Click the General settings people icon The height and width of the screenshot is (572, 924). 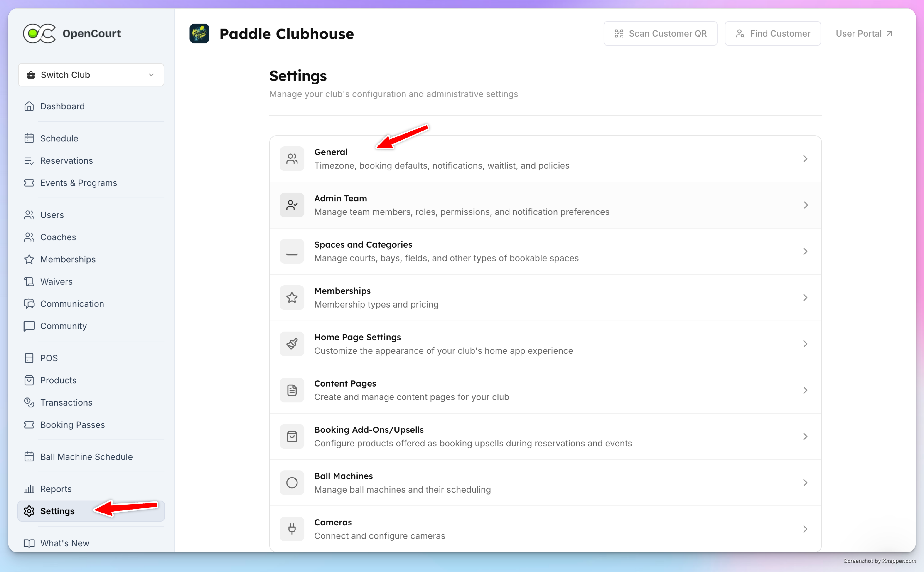pyautogui.click(x=292, y=158)
